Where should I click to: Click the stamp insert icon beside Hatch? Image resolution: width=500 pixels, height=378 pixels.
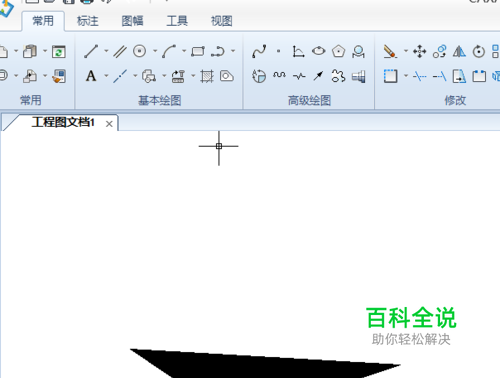pos(178,76)
